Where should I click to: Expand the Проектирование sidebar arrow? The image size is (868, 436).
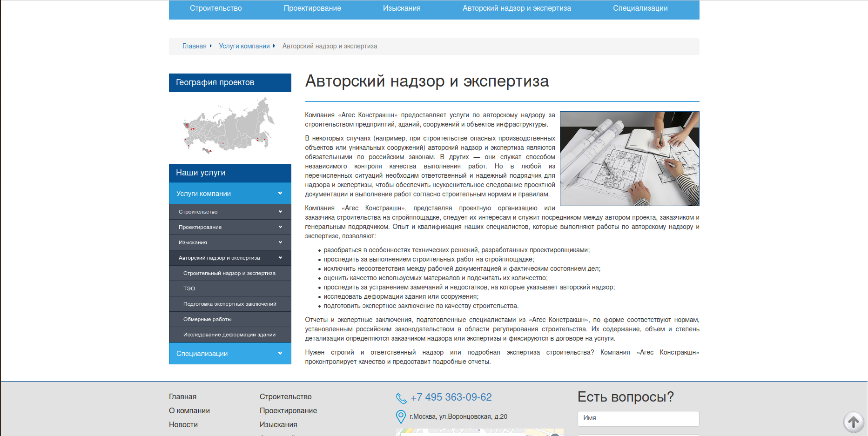[x=280, y=227]
